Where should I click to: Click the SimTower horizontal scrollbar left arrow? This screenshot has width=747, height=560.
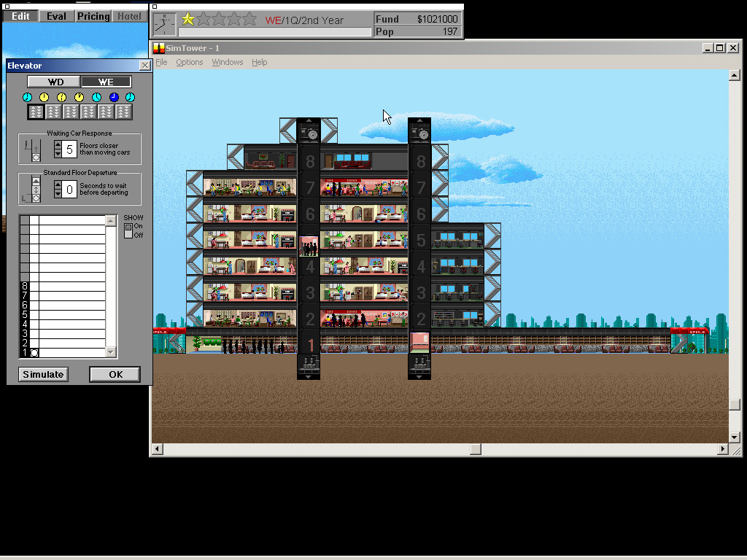[x=158, y=449]
